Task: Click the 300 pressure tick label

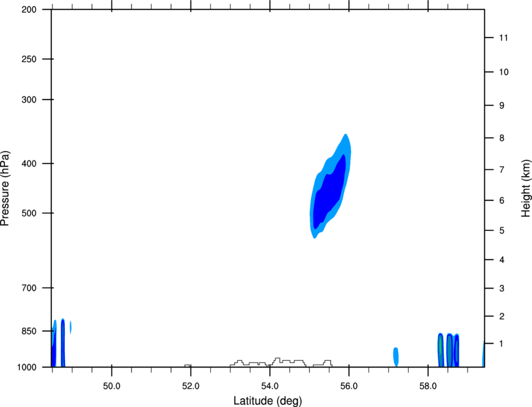Action: tap(29, 100)
